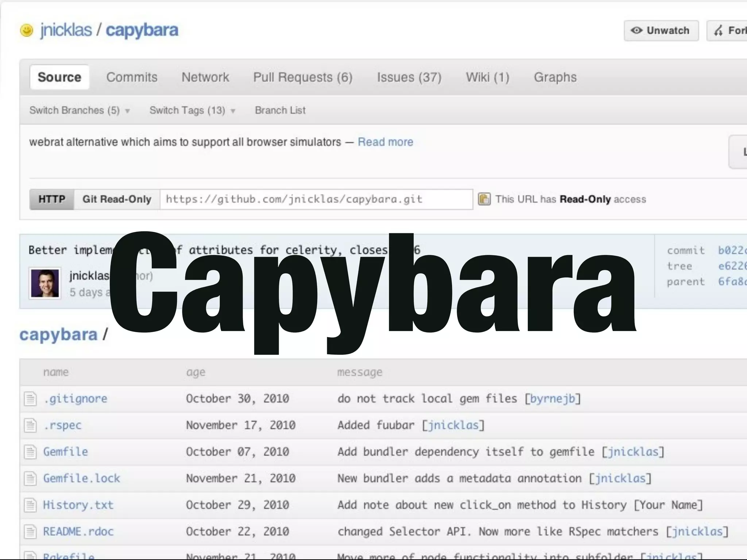Select the Git Read-Only clone option
The image size is (747, 560).
(x=117, y=199)
